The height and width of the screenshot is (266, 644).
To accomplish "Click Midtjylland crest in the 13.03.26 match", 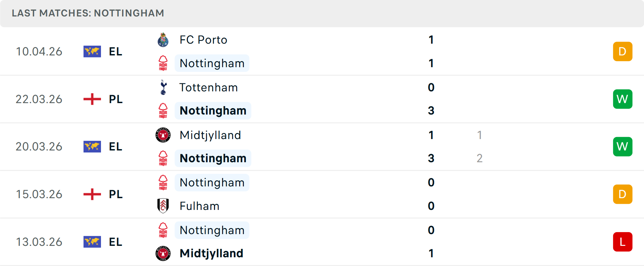I will click(x=163, y=253).
